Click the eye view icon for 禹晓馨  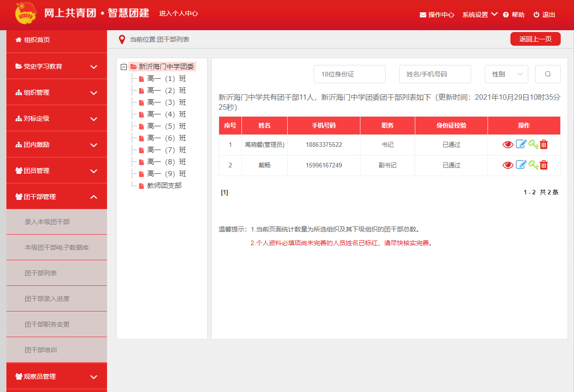click(x=508, y=145)
